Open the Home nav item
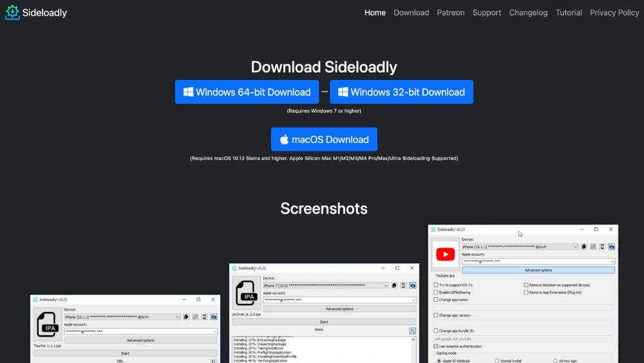The width and height of the screenshot is (644, 363). coord(375,13)
